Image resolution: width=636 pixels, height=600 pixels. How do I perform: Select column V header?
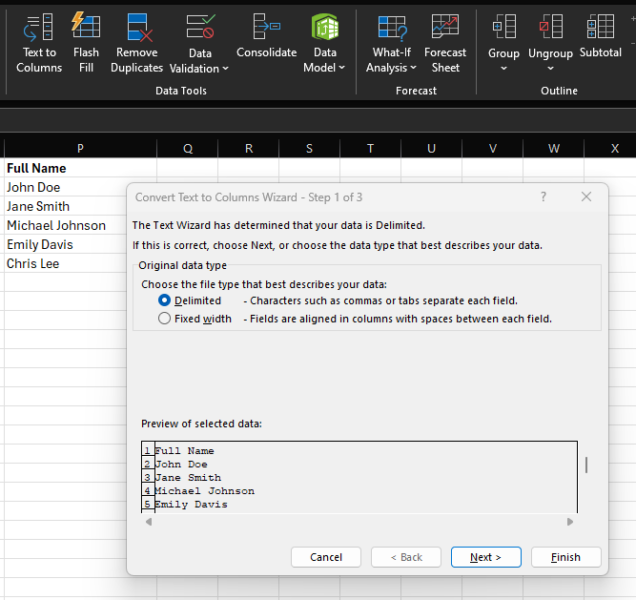[493, 148]
